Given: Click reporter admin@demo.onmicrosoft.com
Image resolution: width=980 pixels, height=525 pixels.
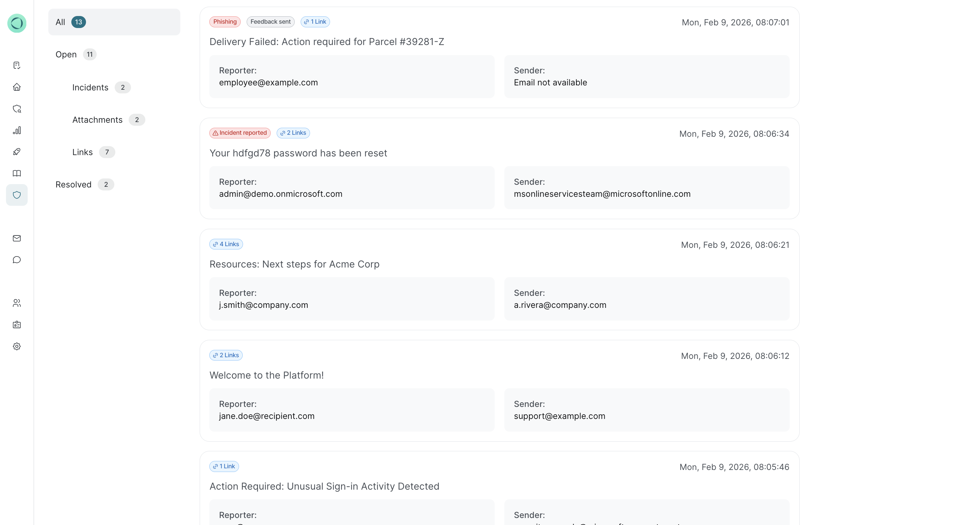Looking at the screenshot, I should coord(281,194).
